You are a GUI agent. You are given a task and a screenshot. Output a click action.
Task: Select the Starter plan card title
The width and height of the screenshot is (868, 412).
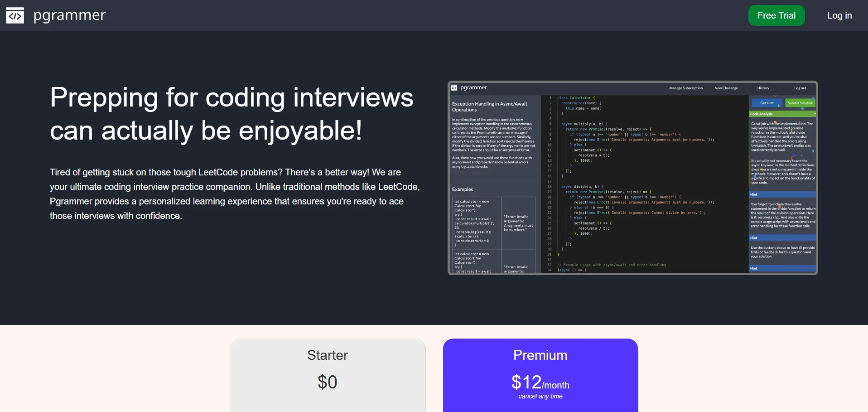327,355
